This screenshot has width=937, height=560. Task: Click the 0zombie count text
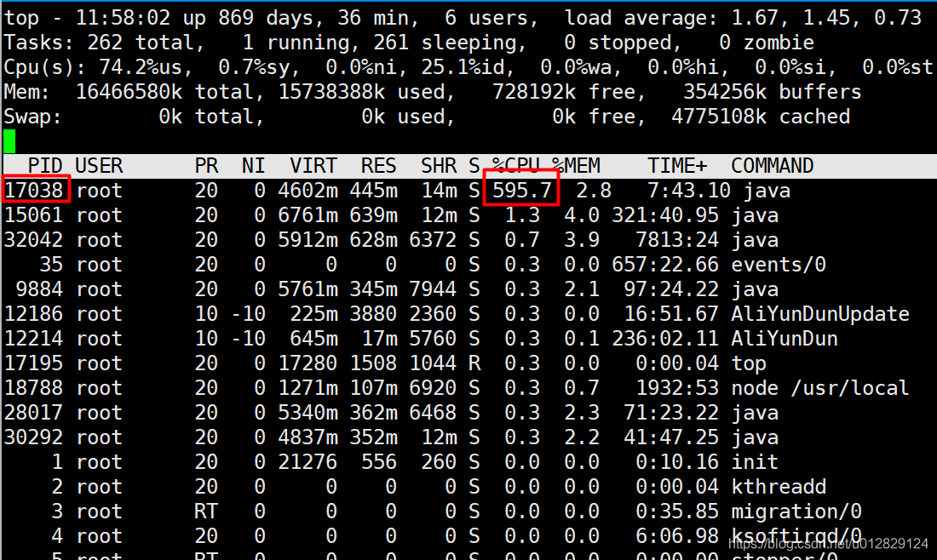[766, 43]
